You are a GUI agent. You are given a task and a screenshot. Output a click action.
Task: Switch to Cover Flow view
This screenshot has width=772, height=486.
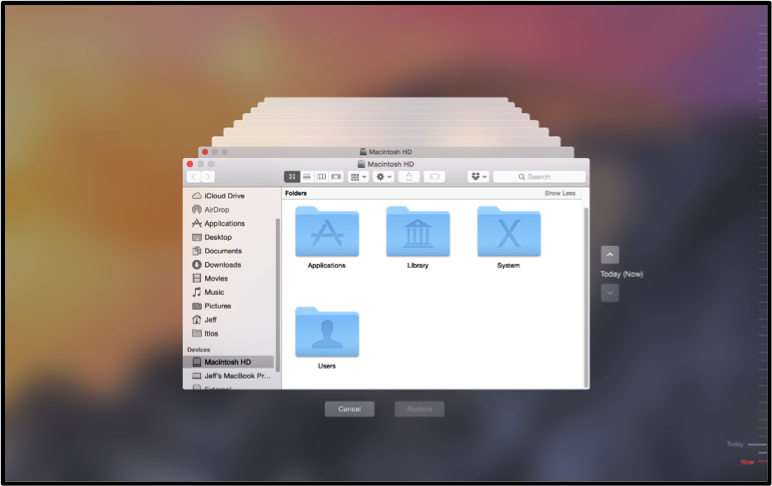coord(336,177)
